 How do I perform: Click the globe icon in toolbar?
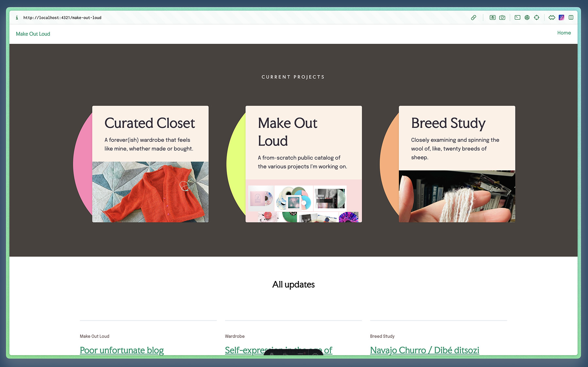pyautogui.click(x=527, y=18)
